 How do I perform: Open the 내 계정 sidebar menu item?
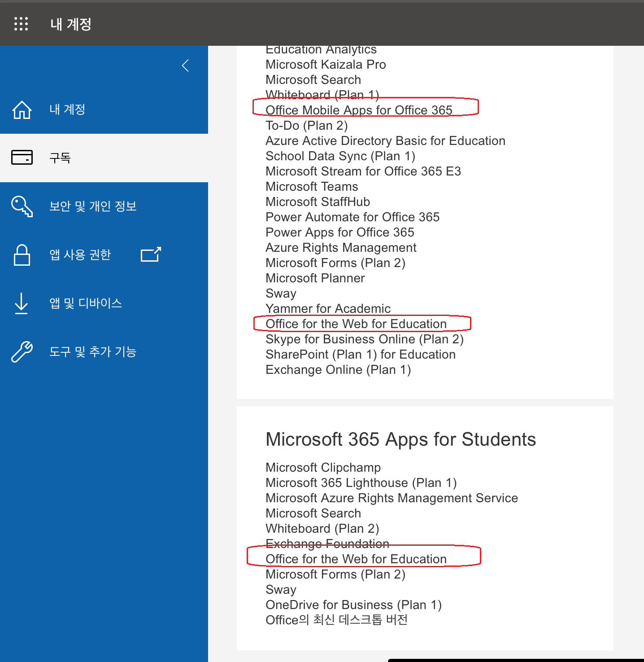104,110
